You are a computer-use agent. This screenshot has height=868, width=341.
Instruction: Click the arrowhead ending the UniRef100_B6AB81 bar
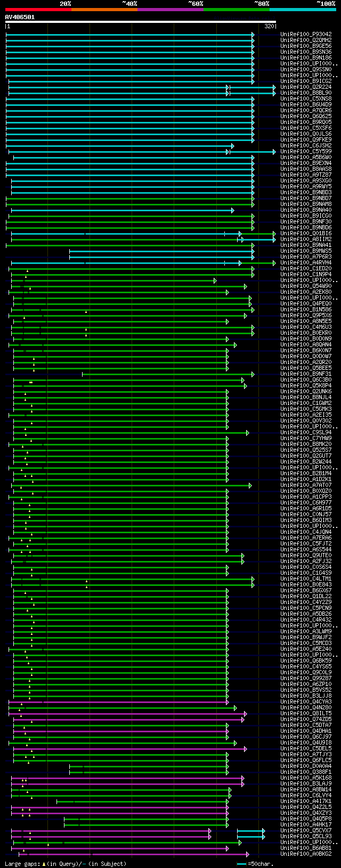point(228,848)
